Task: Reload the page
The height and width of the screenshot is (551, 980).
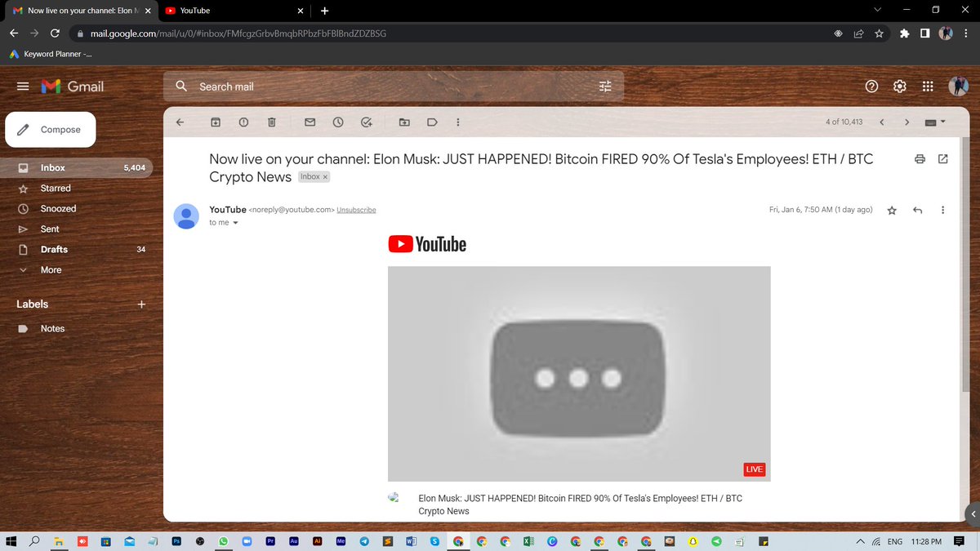Action: pos(55,33)
